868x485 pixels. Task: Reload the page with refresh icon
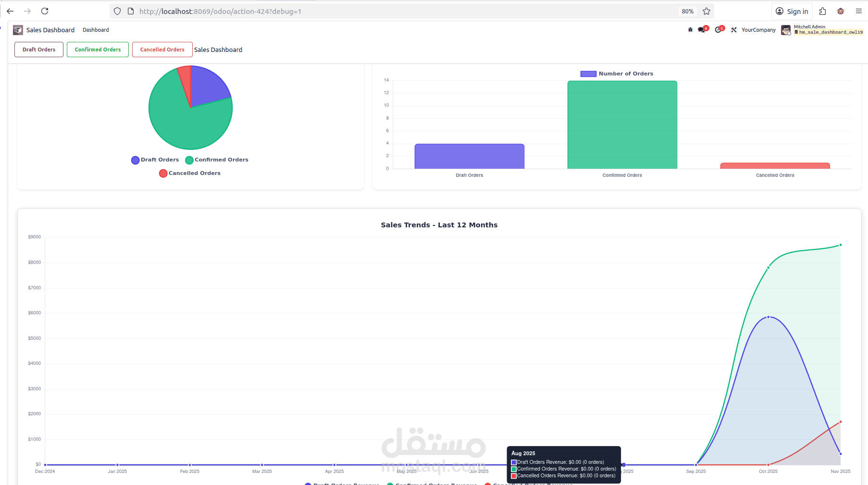coord(45,11)
